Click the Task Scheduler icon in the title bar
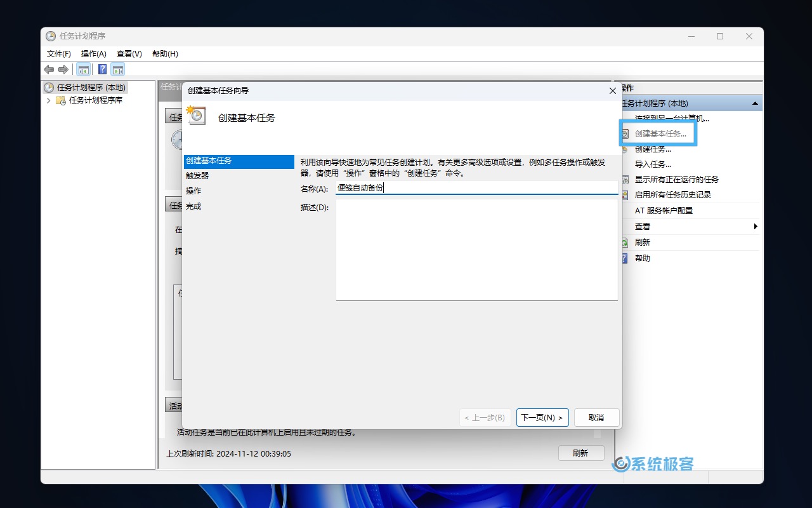This screenshot has width=812, height=508. (x=51, y=36)
